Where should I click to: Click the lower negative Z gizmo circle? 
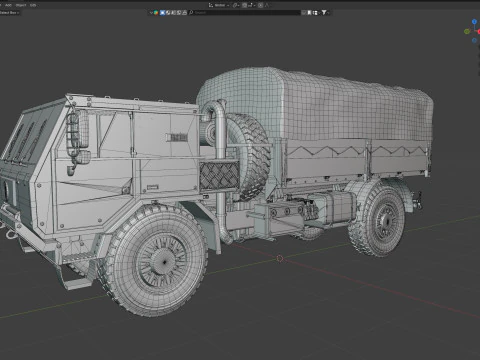point(474,40)
